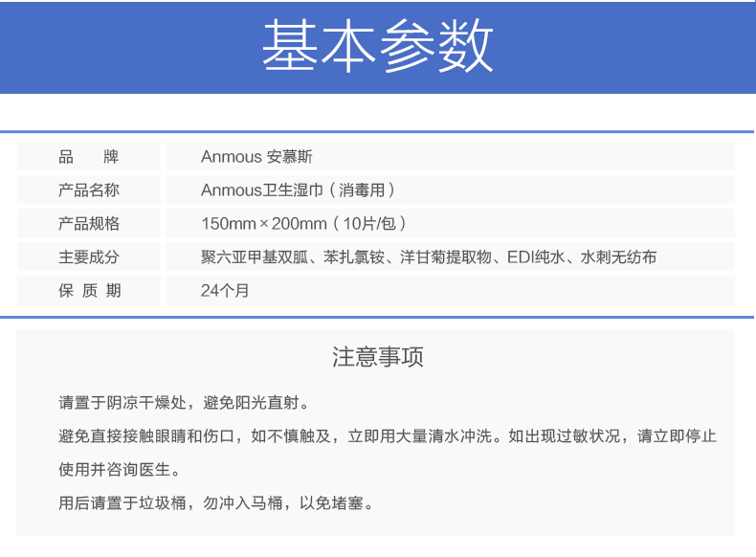756x557 pixels.
Task: Click the 24个月 shelf life value
Action: tap(225, 291)
